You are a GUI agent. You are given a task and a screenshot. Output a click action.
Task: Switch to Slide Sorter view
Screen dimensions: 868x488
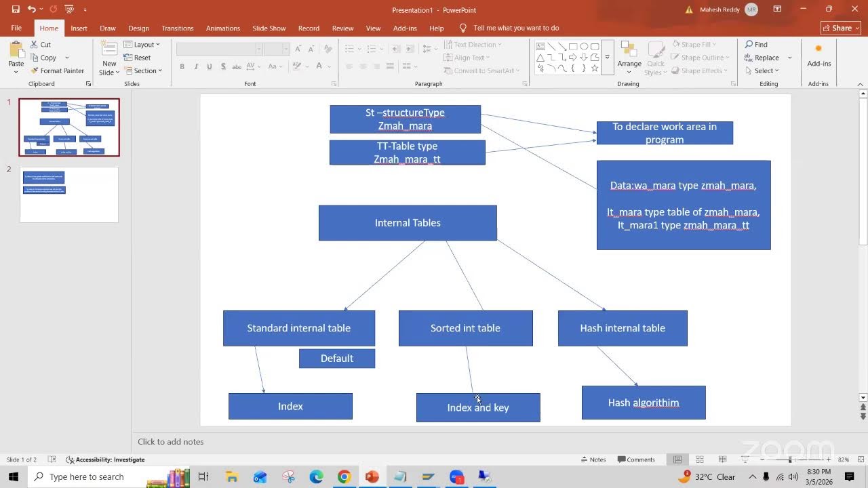coord(700,460)
